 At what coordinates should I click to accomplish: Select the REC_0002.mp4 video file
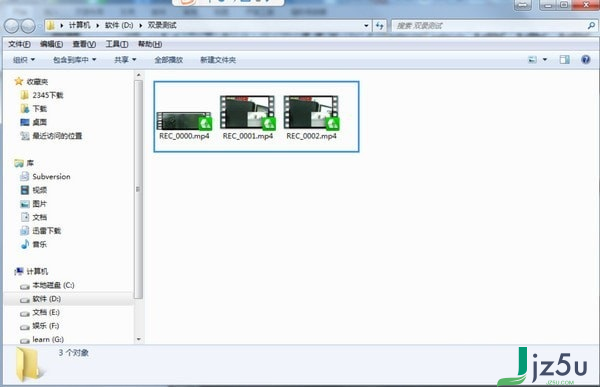click(311, 118)
